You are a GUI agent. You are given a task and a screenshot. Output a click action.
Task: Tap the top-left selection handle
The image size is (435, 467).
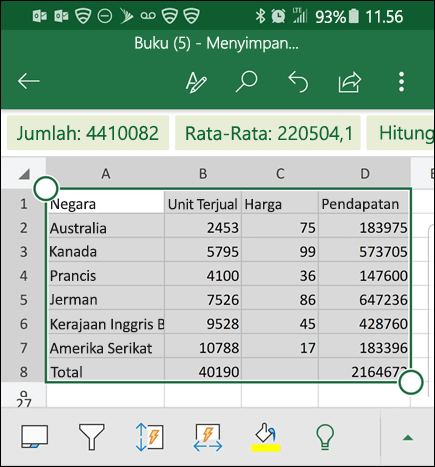pyautogui.click(x=46, y=189)
